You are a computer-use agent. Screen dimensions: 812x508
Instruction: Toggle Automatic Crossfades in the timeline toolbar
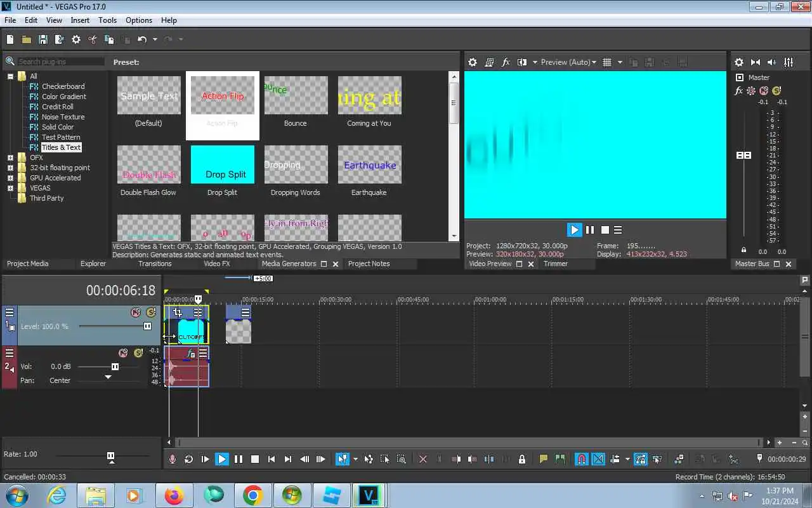click(x=598, y=459)
